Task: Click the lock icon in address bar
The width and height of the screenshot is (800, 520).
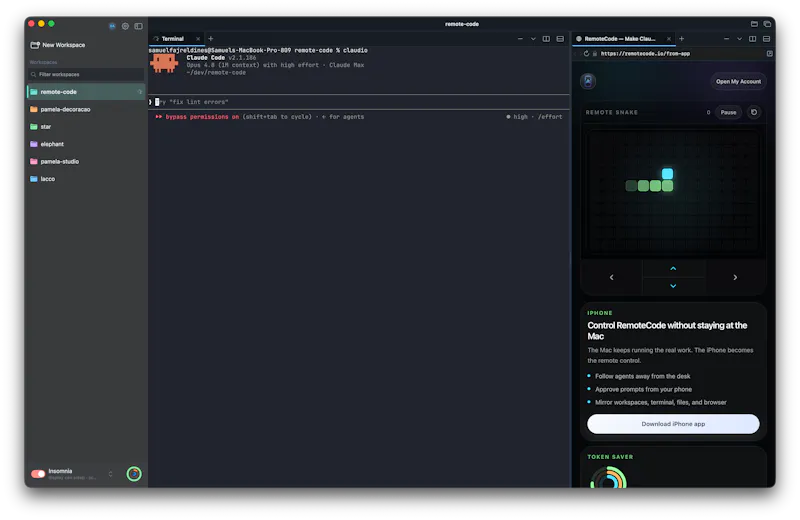Action: [x=595, y=54]
